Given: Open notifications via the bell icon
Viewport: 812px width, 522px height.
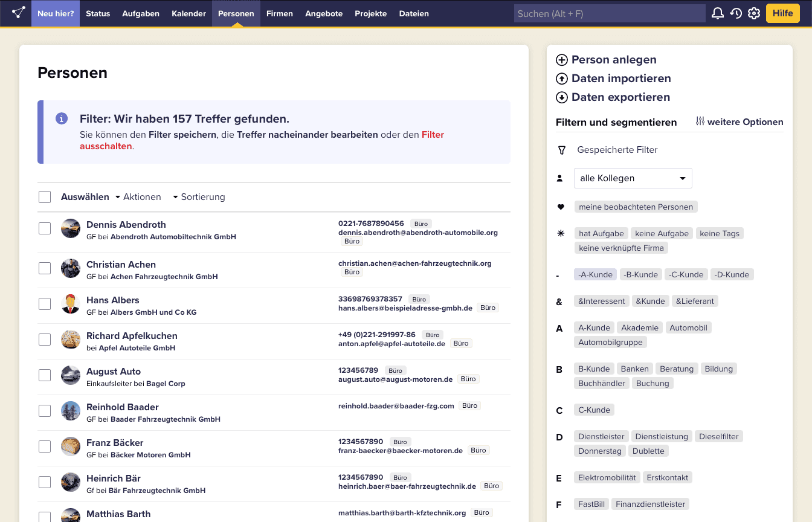Looking at the screenshot, I should point(718,13).
